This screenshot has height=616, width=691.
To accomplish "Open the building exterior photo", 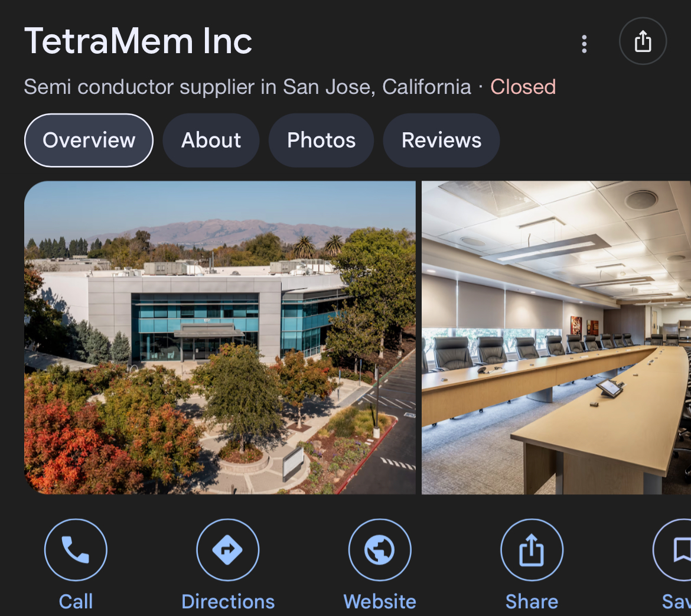I will point(220,337).
